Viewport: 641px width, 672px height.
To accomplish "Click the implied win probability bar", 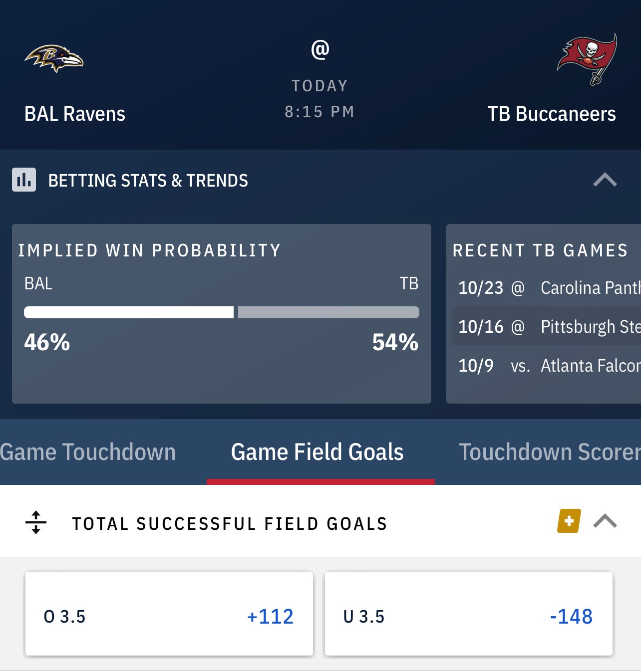I will click(x=221, y=312).
